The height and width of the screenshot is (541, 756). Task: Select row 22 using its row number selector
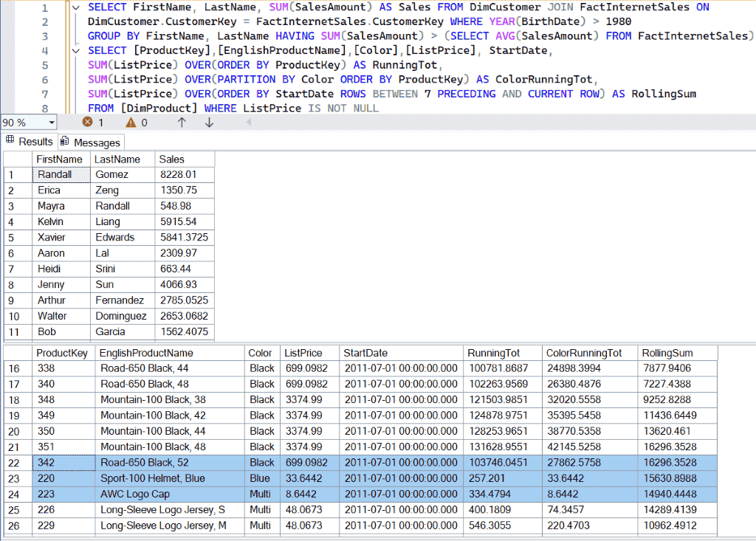[x=15, y=462]
